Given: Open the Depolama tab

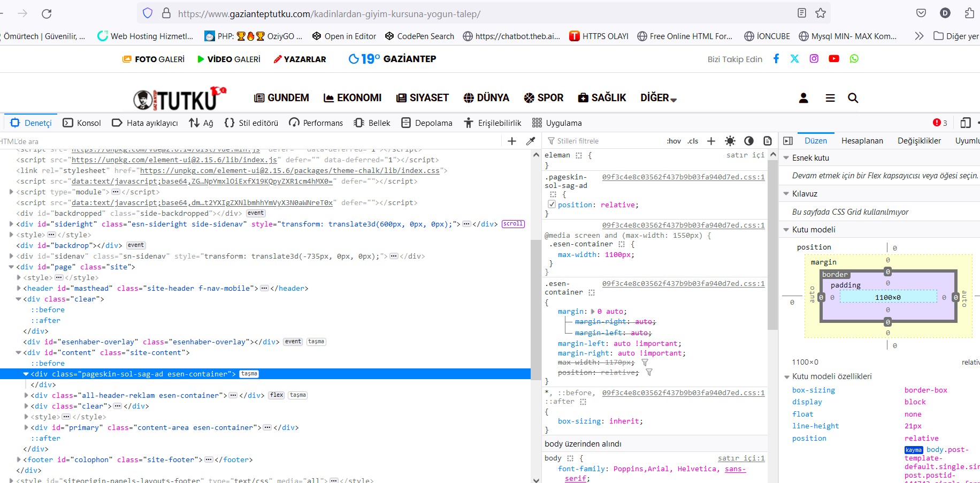Looking at the screenshot, I should pos(427,123).
